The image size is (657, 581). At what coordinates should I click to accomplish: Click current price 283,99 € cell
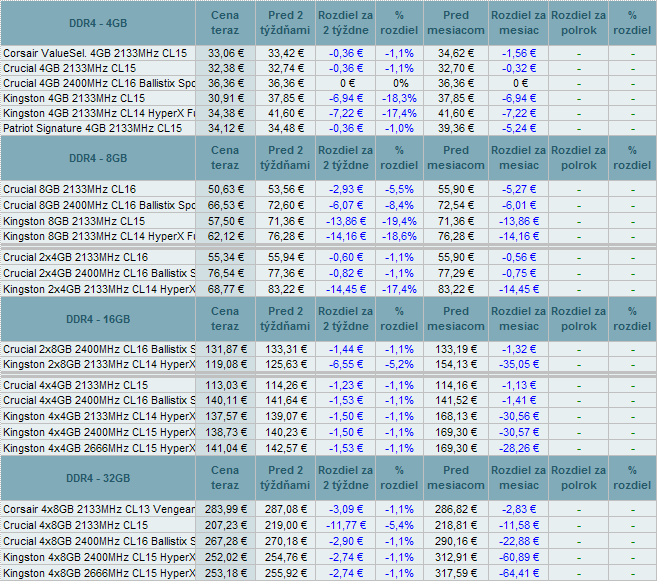click(x=225, y=509)
